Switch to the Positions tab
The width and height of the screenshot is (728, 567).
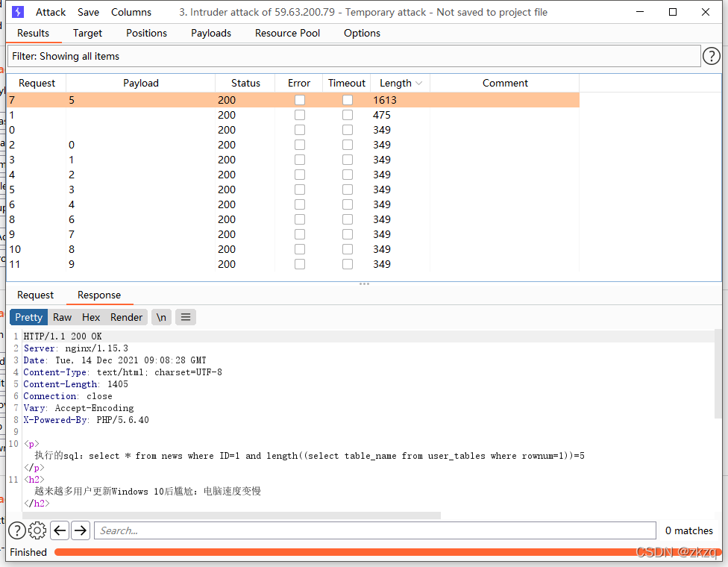[x=146, y=33]
